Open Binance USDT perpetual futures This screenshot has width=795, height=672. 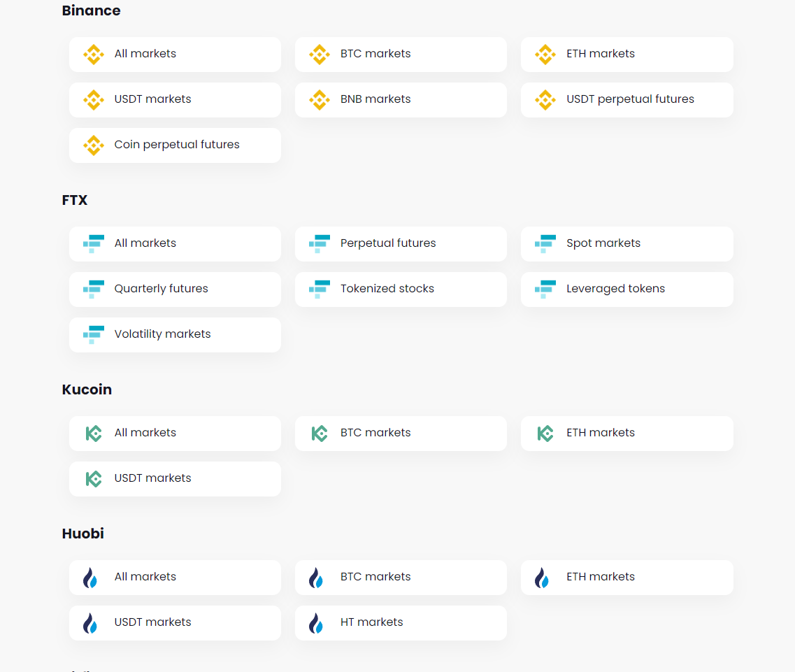point(626,100)
